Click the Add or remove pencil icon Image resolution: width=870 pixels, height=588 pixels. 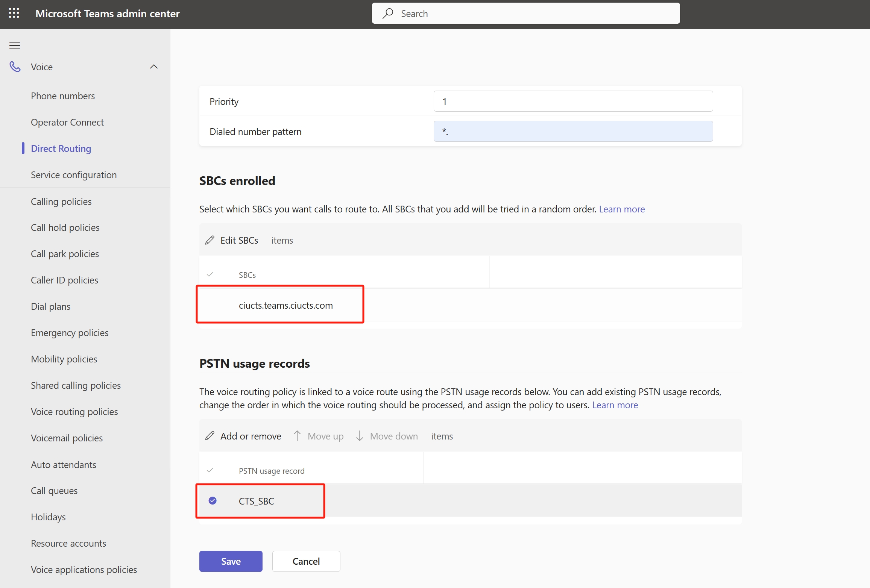pyautogui.click(x=210, y=436)
